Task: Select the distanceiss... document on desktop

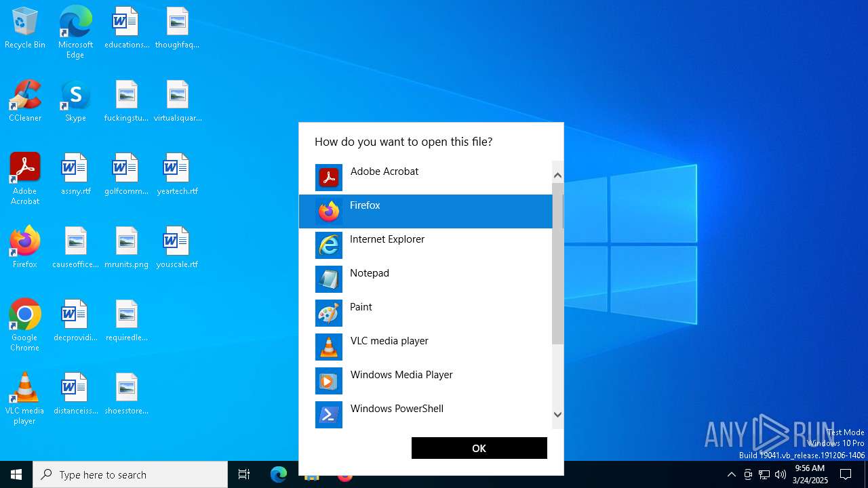Action: coord(75,394)
